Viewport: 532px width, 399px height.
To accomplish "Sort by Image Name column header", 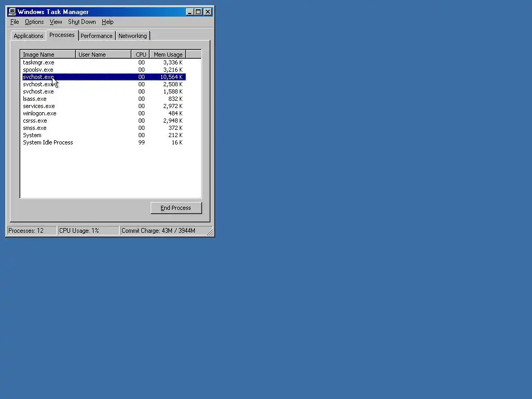I will pyautogui.click(x=48, y=55).
